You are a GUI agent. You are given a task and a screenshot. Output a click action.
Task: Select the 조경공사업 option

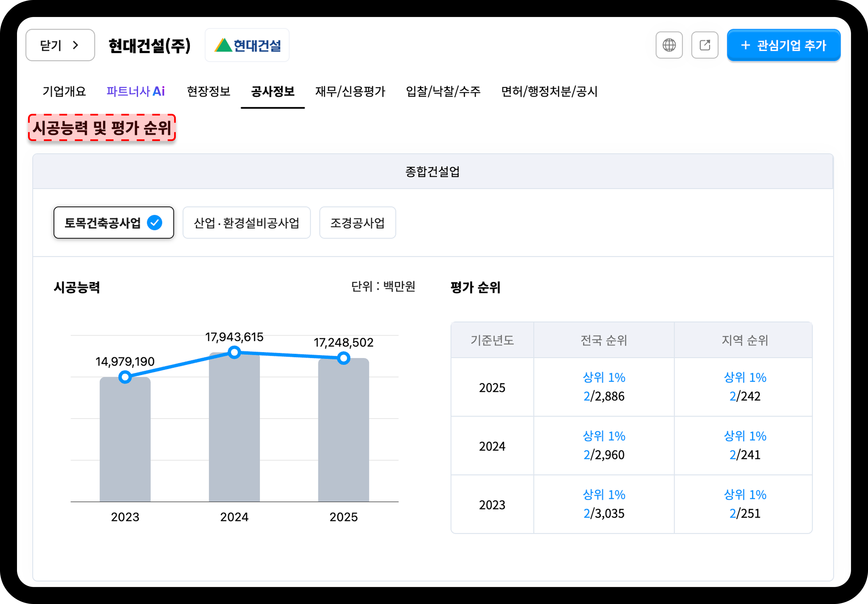(358, 222)
